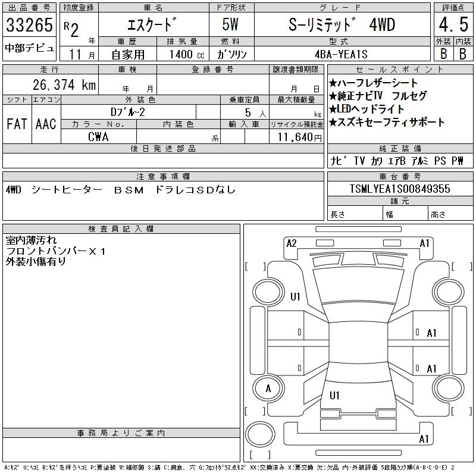Click the A1 mark at top right of diagram

[425, 243]
